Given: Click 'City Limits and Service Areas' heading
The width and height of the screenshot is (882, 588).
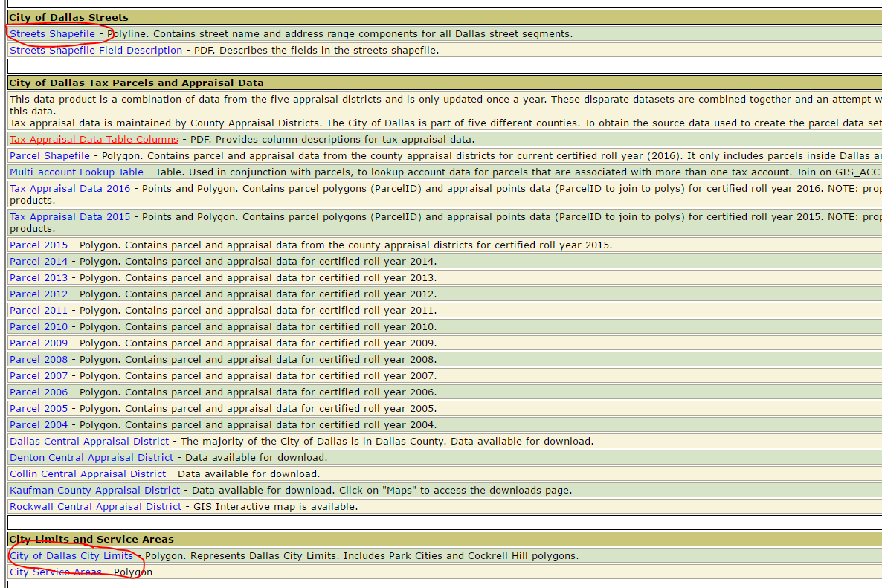Looking at the screenshot, I should point(91,539).
